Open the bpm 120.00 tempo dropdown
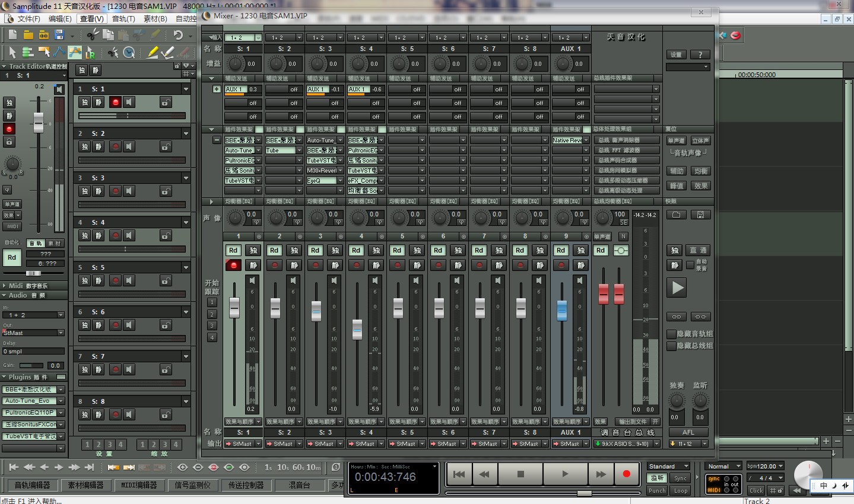The width and height of the screenshot is (854, 504). coord(780,466)
